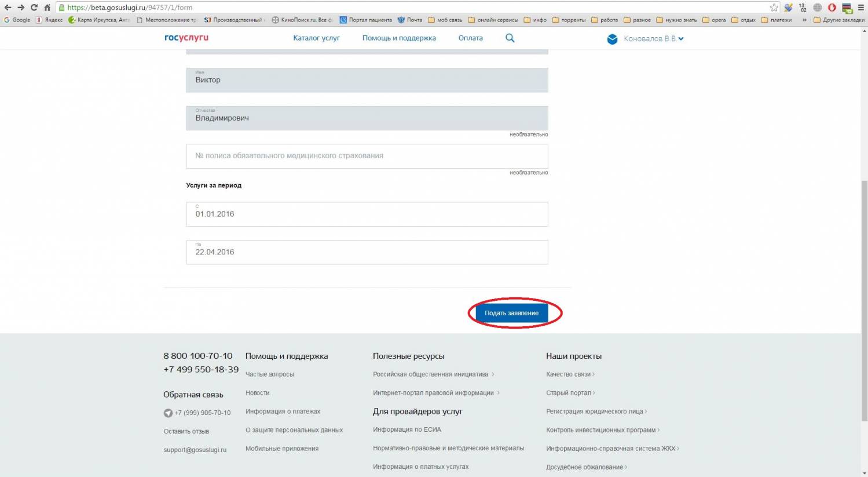Open the Другие закладки folder
Viewport: 868px width, 477px height.
coord(839,20)
